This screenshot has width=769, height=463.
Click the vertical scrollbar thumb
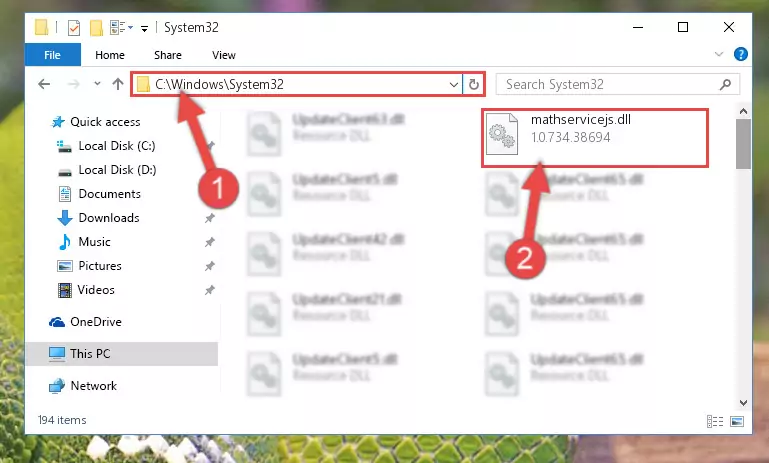pyautogui.click(x=743, y=144)
